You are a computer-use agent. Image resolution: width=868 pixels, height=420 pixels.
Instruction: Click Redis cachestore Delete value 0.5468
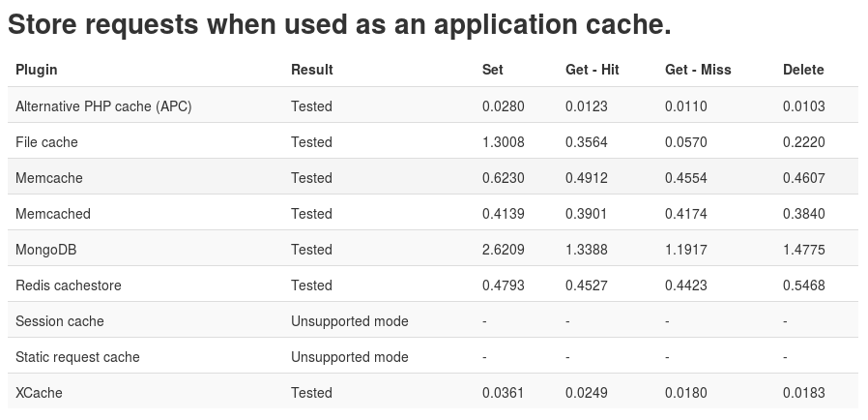click(x=804, y=285)
